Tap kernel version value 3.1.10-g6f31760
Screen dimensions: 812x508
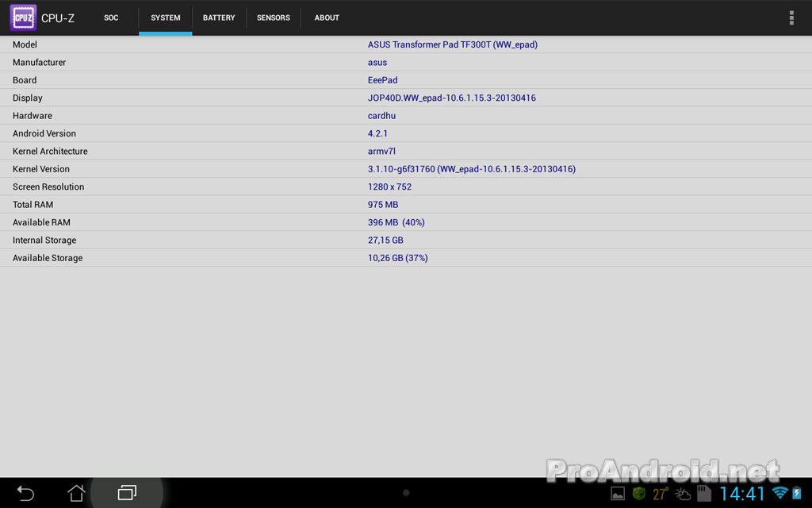click(x=472, y=169)
